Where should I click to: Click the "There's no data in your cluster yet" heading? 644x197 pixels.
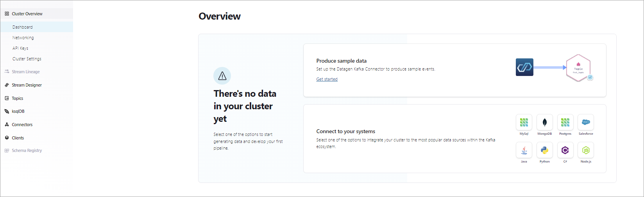coord(245,106)
